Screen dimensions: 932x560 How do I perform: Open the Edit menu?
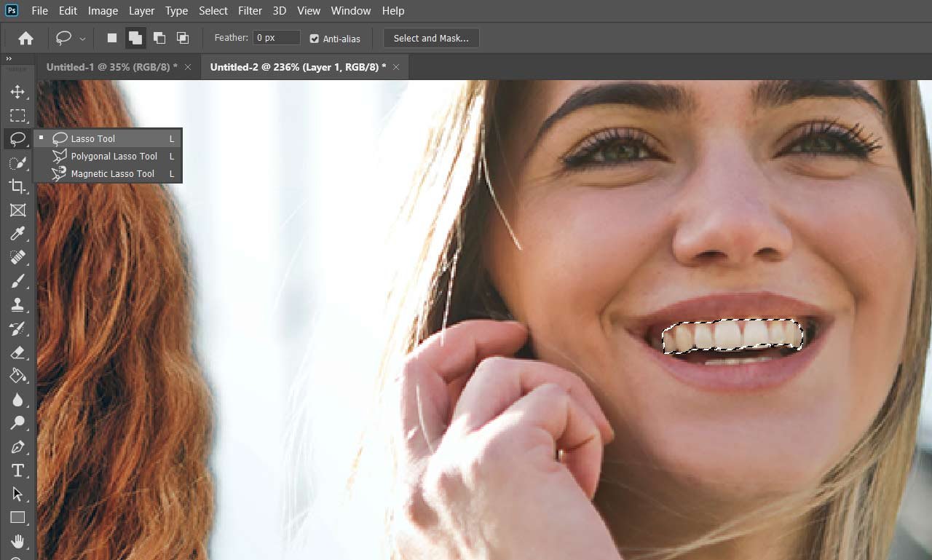coord(68,11)
